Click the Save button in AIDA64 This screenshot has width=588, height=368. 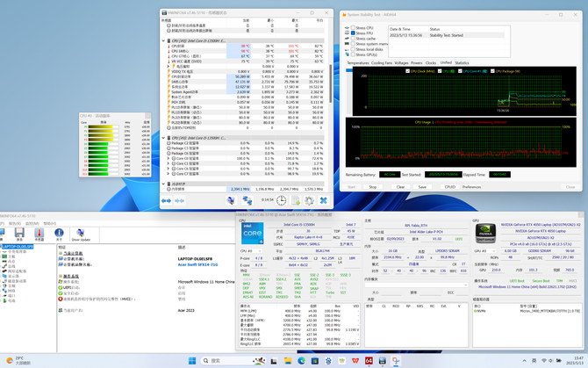[422, 187]
